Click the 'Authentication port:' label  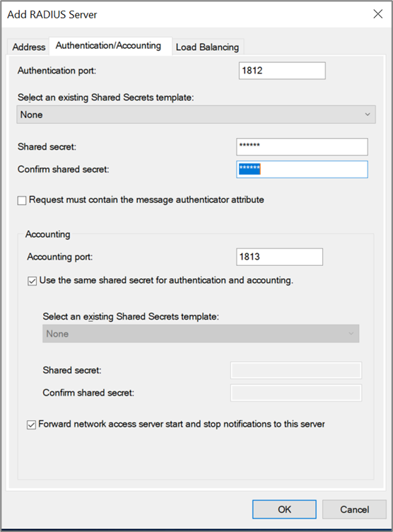click(x=57, y=71)
